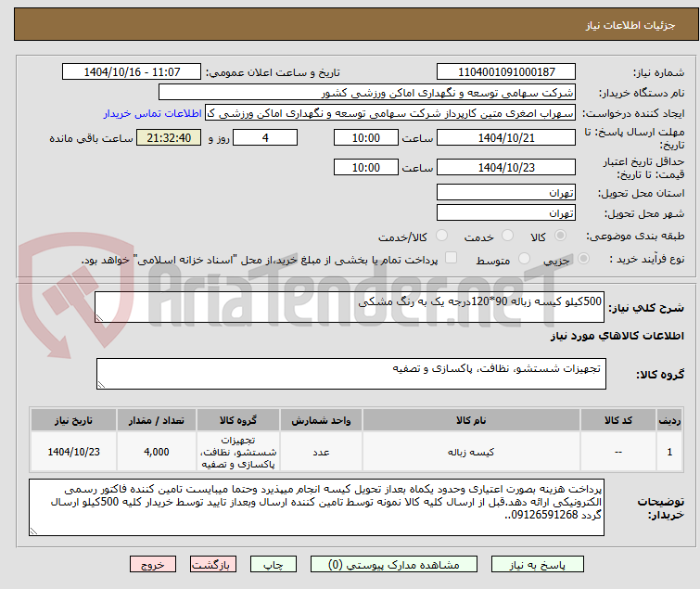
Task: Click the remaining time 21:32:40 field
Action: pos(169,137)
